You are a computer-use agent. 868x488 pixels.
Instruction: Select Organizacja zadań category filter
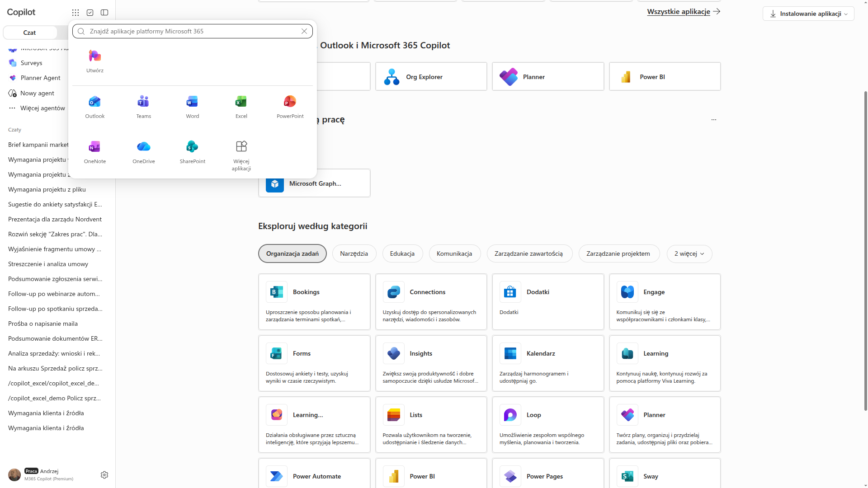coord(292,253)
